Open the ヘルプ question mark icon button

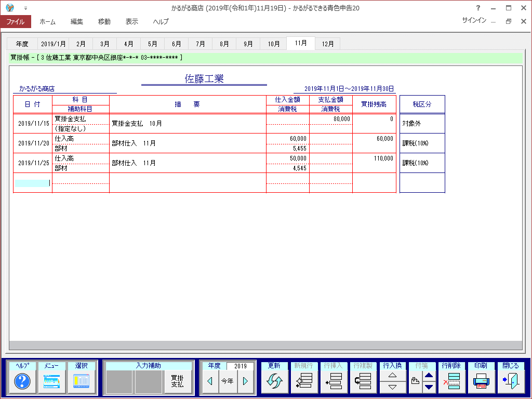[x=22, y=381]
